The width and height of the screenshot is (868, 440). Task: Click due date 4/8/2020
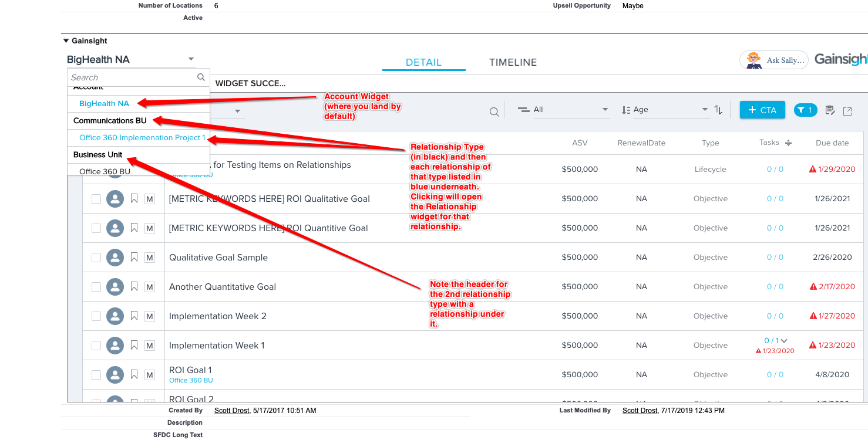click(832, 374)
